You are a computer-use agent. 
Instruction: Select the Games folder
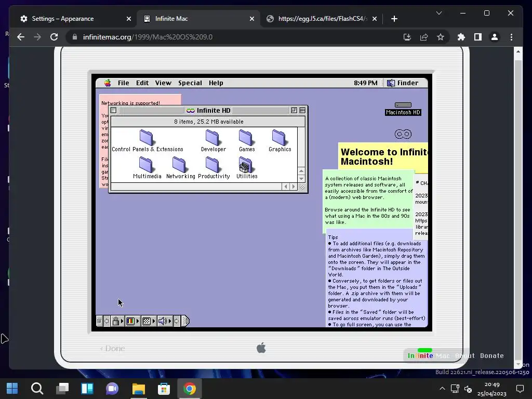(247, 141)
